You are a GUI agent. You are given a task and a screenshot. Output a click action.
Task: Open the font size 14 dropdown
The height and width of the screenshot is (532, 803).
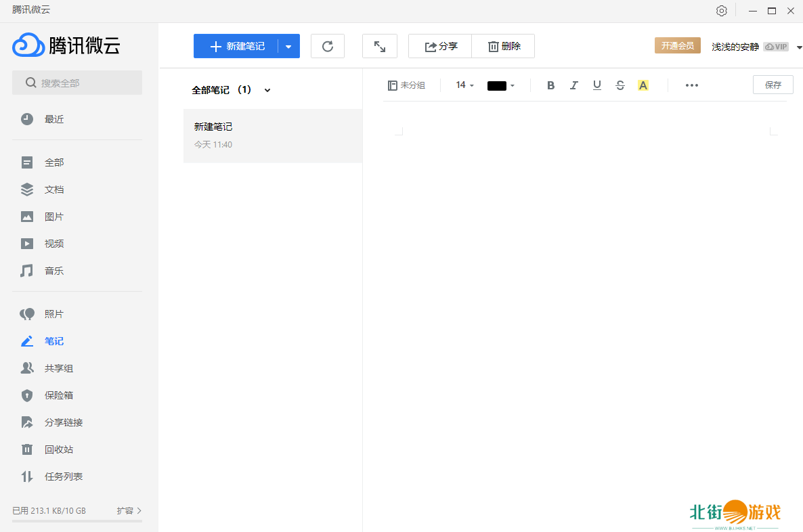(464, 85)
